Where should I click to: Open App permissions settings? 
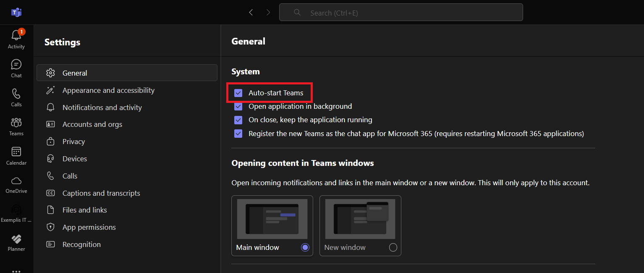tap(127, 227)
